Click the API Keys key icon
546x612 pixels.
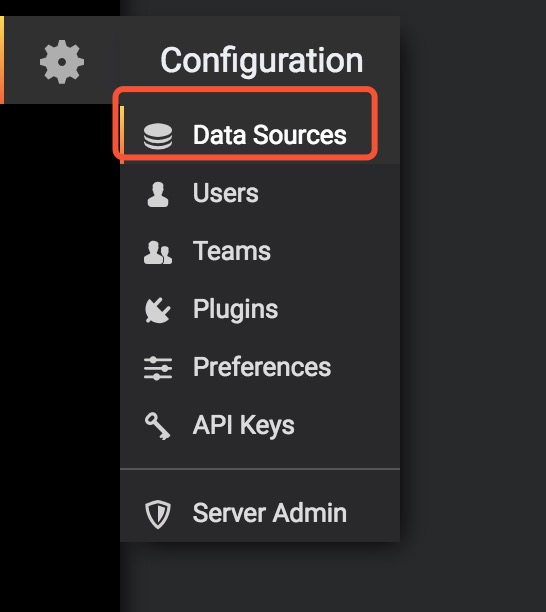click(x=158, y=426)
